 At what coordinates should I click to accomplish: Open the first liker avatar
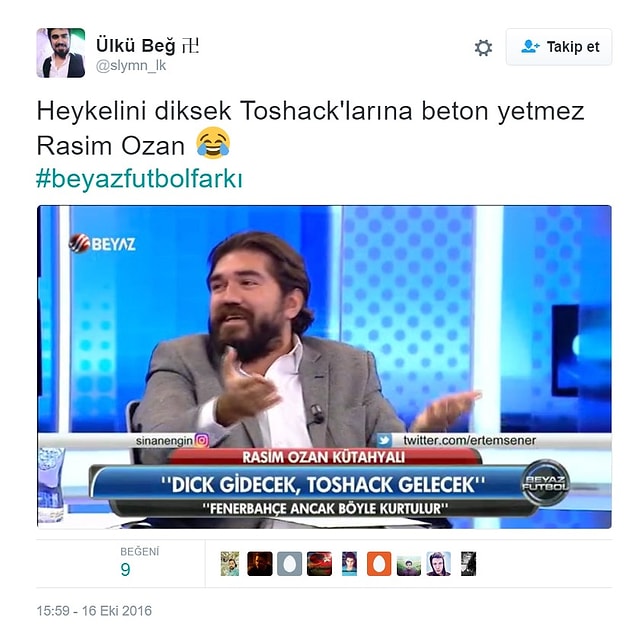pyautogui.click(x=230, y=563)
